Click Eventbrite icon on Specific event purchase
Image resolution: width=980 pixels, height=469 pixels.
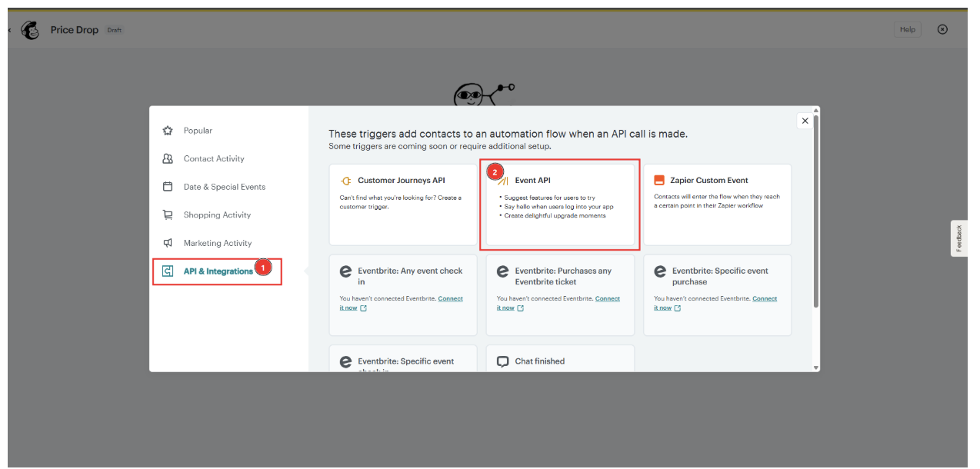(660, 271)
